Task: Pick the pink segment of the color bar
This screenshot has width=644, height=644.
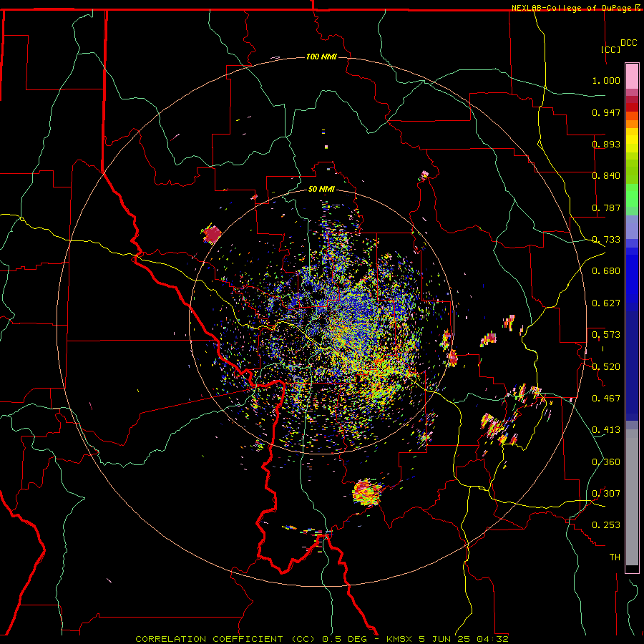Action: 632,77
